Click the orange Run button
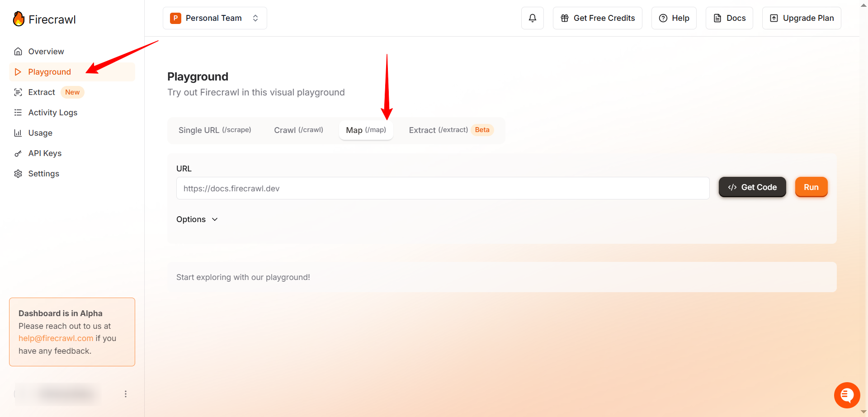868x417 pixels. coord(811,187)
